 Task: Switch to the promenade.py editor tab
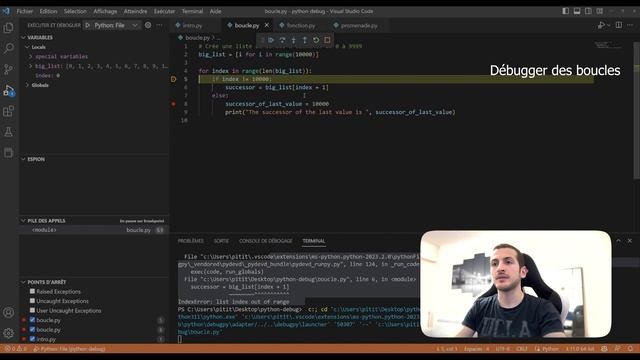pos(358,25)
